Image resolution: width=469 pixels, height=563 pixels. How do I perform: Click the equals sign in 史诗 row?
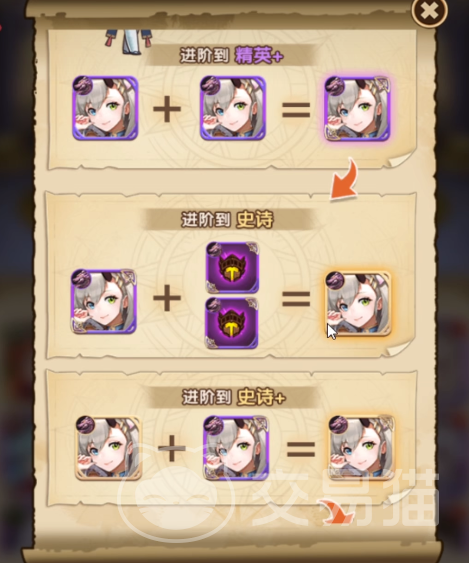coord(296,299)
